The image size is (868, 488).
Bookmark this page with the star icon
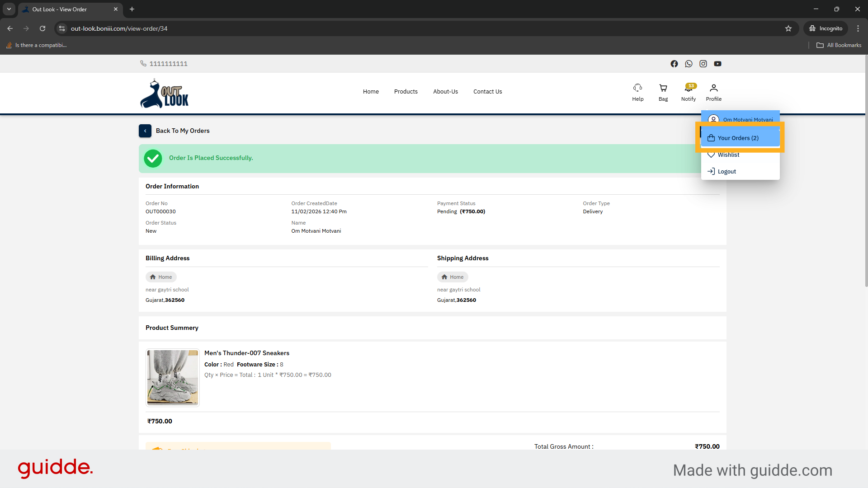click(x=788, y=28)
